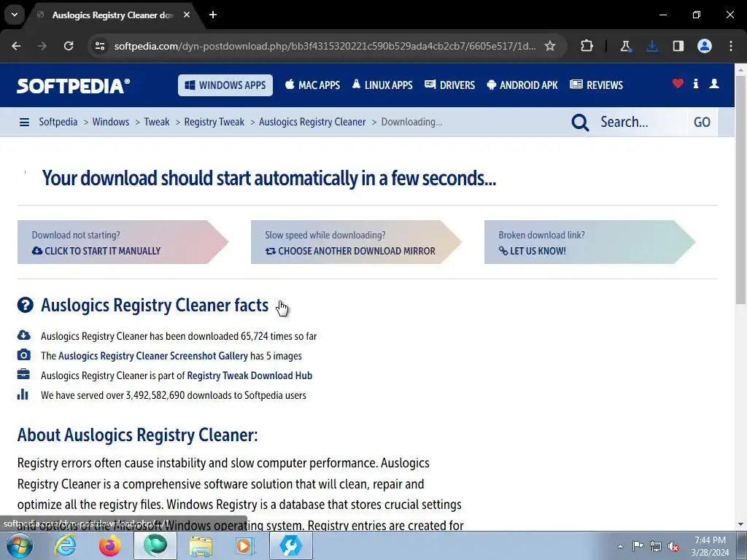Image resolution: width=747 pixels, height=560 pixels.
Task: Open File Explorer folder on taskbar
Action: (201, 545)
